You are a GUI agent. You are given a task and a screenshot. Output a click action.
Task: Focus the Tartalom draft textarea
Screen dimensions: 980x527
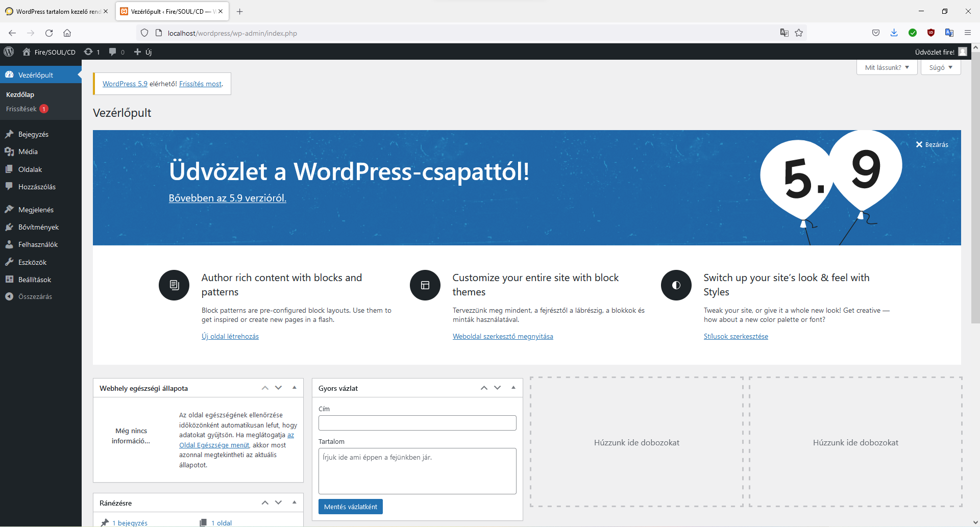(418, 471)
